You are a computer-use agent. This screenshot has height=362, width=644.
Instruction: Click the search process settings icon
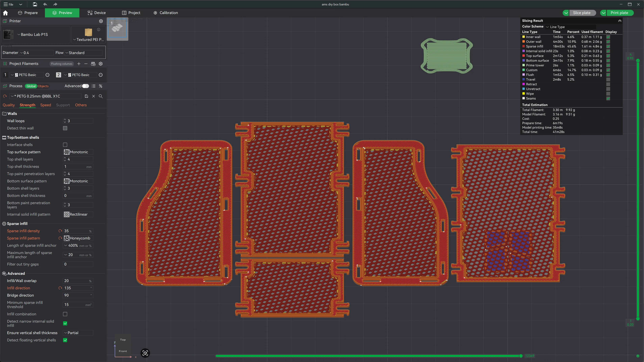pos(100,96)
